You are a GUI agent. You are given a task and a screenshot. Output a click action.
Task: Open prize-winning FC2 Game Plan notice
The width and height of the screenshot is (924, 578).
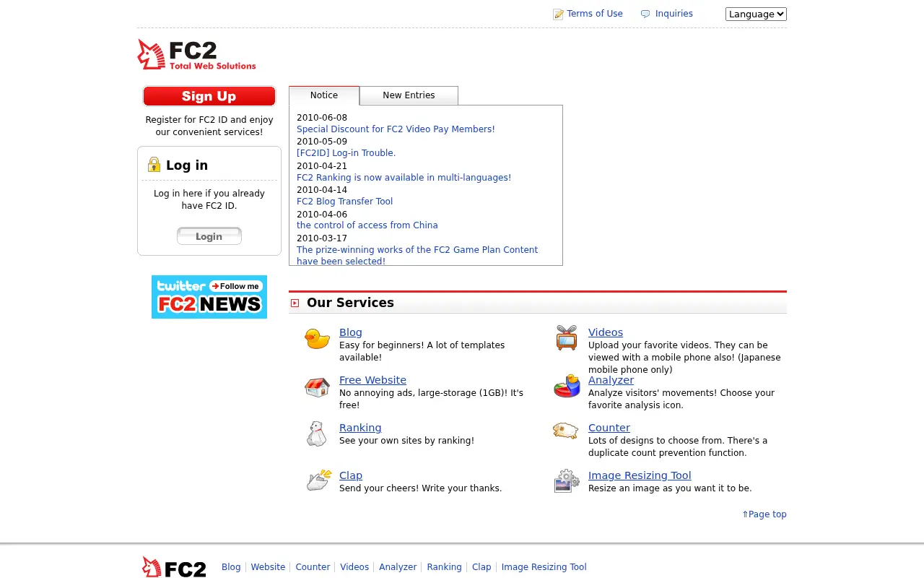coord(417,256)
